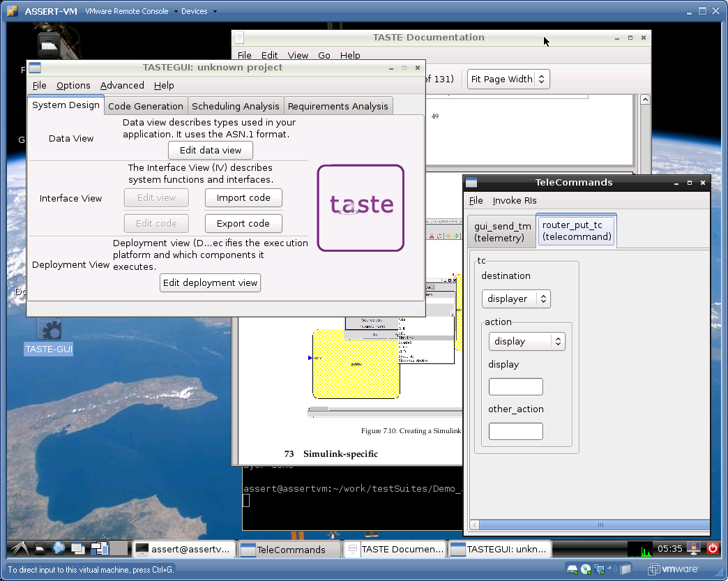Viewport: 728px width, 581px height.
Task: Click the taste logo in TASTEGUI
Action: pos(361,208)
